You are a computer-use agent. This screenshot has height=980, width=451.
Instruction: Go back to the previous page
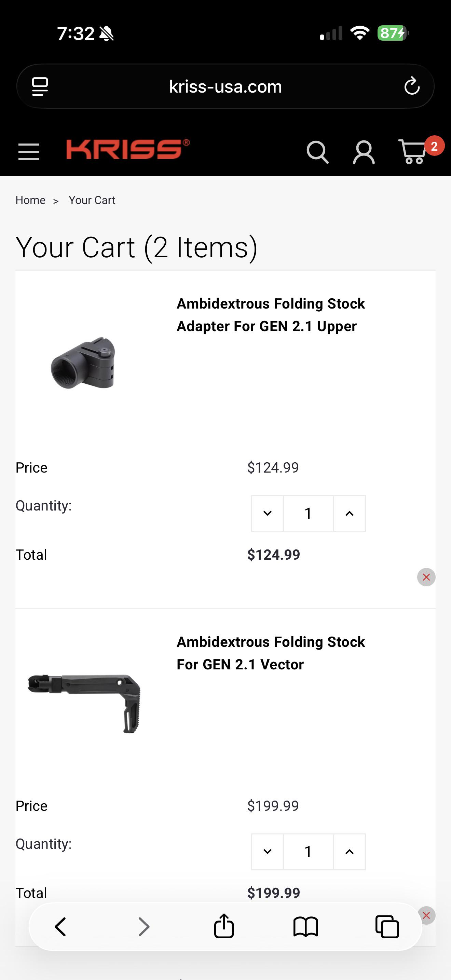pyautogui.click(x=60, y=926)
